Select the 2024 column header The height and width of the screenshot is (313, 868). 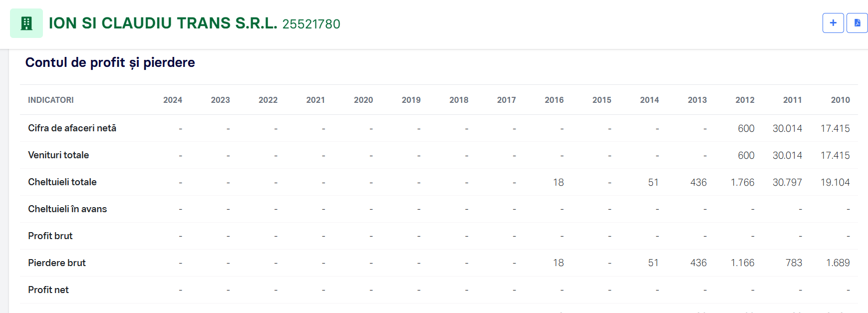coord(173,100)
